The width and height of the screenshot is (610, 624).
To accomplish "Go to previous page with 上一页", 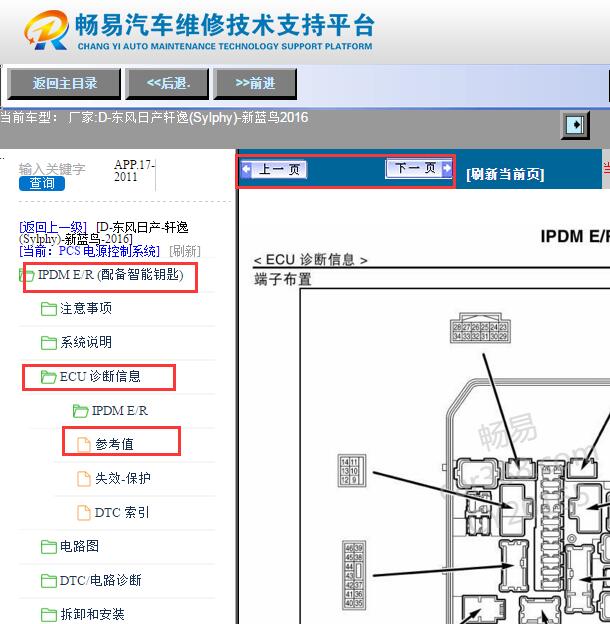I will pos(274,170).
